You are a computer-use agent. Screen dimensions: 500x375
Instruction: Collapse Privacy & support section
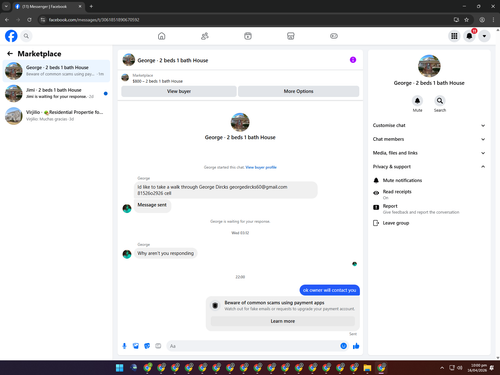pos(429,167)
